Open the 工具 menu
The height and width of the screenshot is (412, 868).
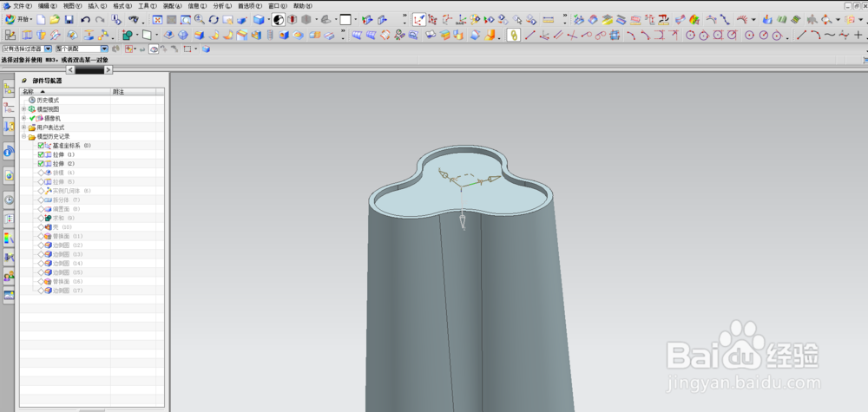click(147, 5)
